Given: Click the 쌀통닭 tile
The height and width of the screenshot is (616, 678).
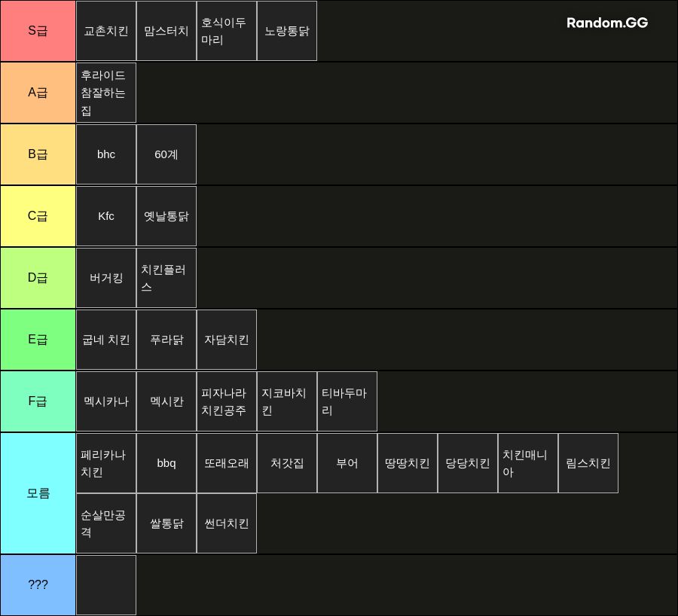Looking at the screenshot, I should pos(166,523).
